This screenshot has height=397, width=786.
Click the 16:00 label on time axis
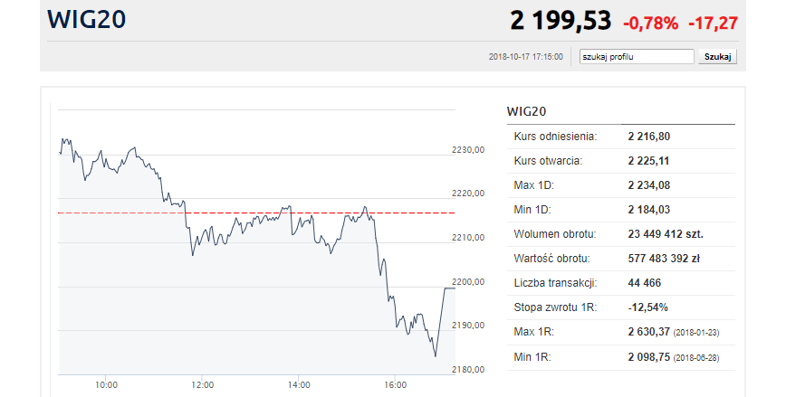[395, 385]
